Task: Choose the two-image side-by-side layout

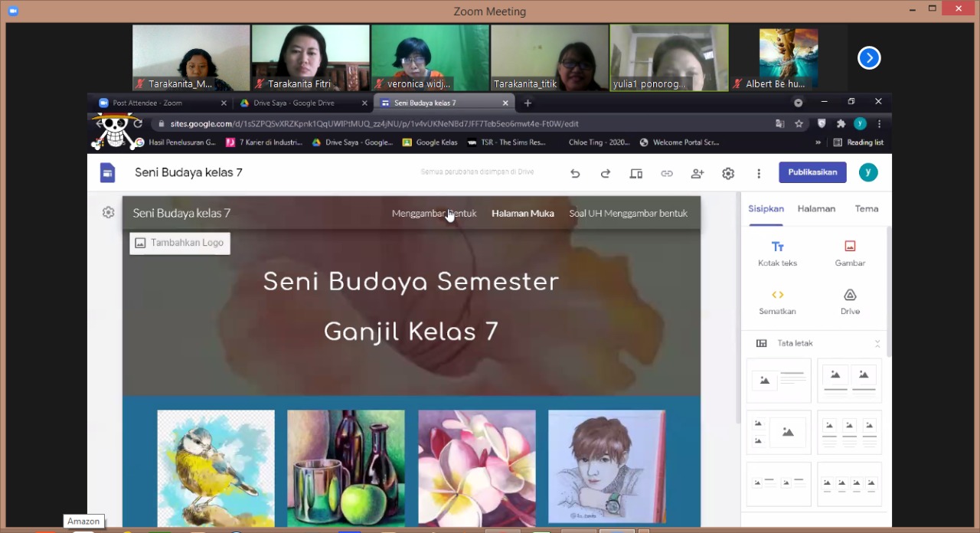Action: point(850,381)
